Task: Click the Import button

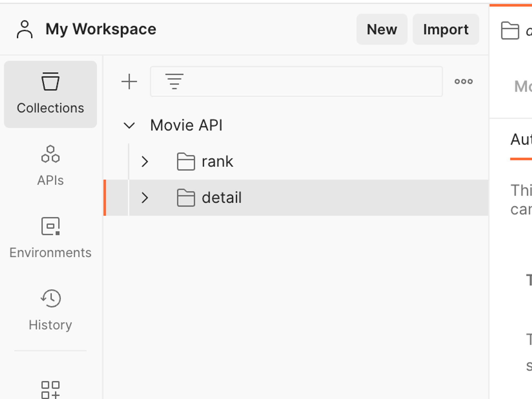Action: pos(446,29)
